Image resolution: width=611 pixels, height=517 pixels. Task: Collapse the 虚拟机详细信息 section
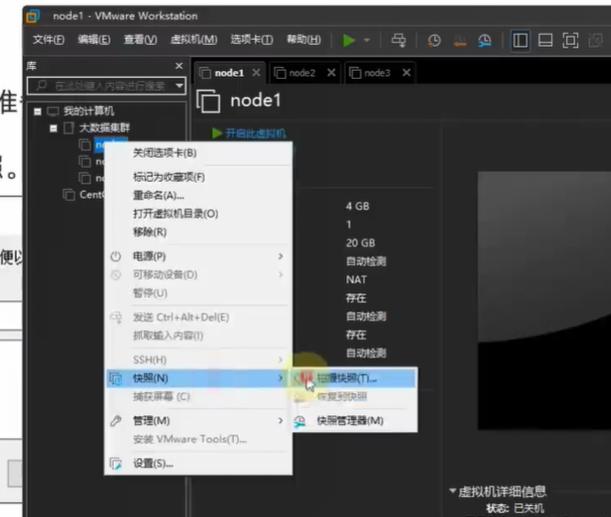click(x=452, y=491)
